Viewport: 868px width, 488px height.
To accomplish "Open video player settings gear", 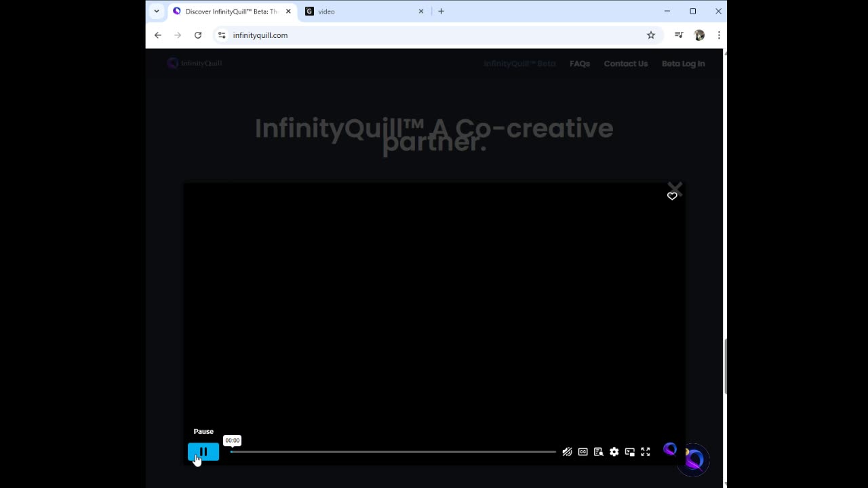I will [x=614, y=452].
